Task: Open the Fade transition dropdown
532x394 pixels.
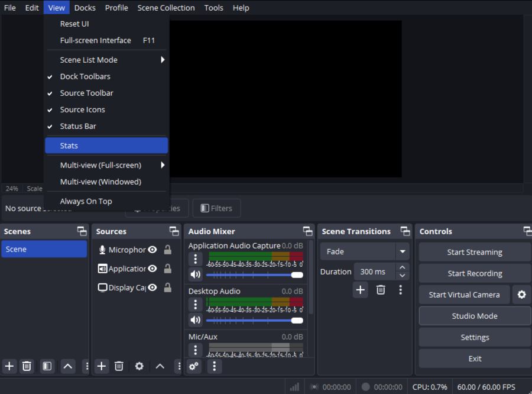Action: [403, 251]
